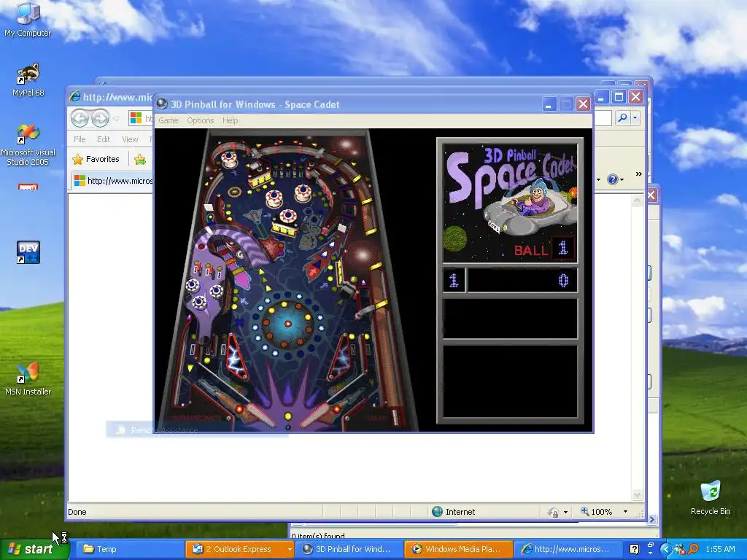This screenshot has height=560, width=747.
Task: Open the MyPal 68 desktop shortcut
Action: (x=28, y=79)
